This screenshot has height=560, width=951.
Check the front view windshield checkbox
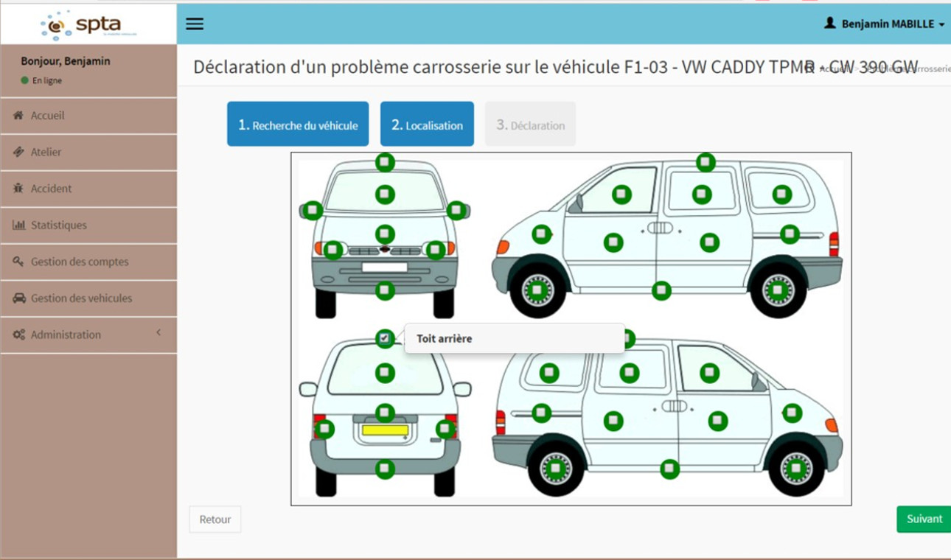[385, 195]
